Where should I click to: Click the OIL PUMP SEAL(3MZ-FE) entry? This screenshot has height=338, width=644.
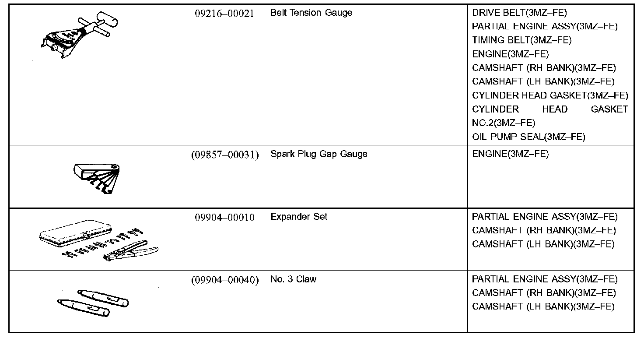click(528, 137)
